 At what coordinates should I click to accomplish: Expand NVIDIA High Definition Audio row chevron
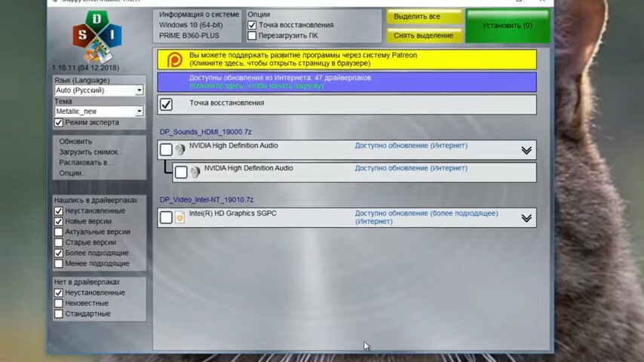[x=526, y=150]
